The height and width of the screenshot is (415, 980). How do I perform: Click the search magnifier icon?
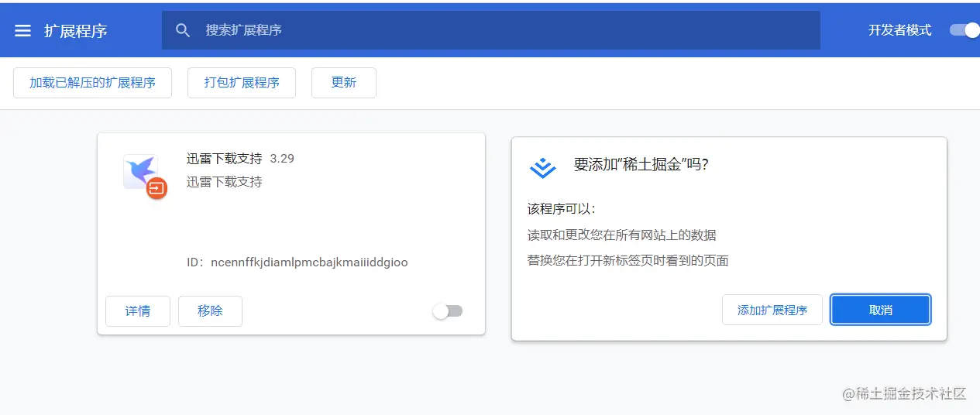pyautogui.click(x=183, y=30)
